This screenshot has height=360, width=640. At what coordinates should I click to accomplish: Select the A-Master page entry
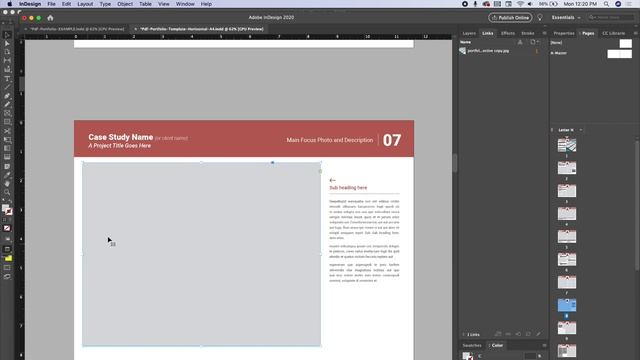[591, 53]
